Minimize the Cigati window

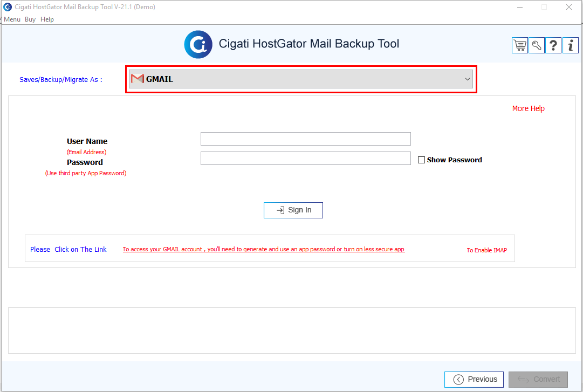pyautogui.click(x=520, y=7)
